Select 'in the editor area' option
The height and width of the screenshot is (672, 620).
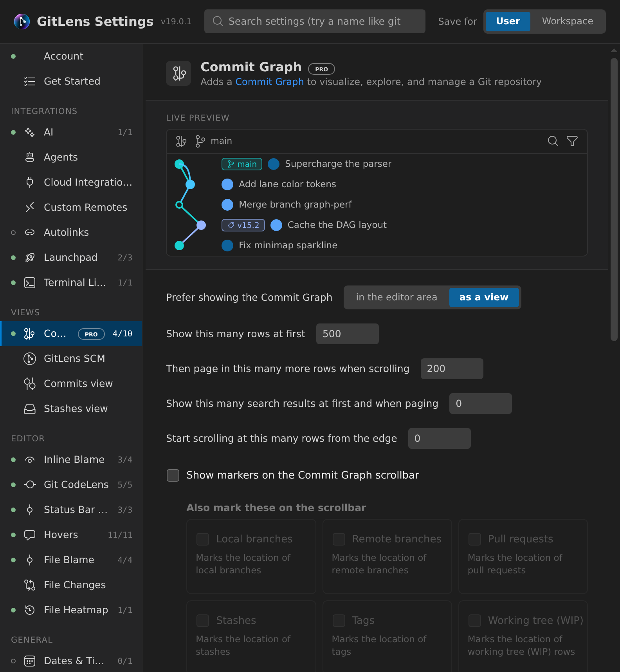(x=397, y=297)
